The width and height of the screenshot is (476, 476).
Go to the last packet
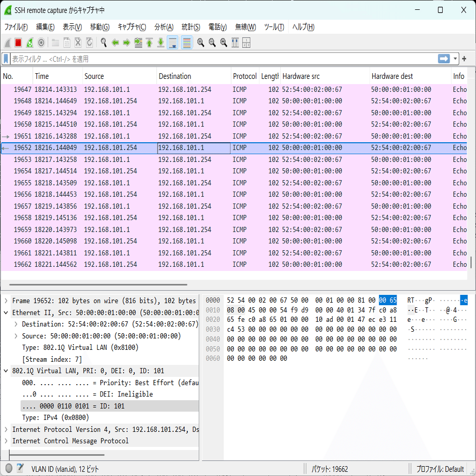pyautogui.click(x=160, y=43)
